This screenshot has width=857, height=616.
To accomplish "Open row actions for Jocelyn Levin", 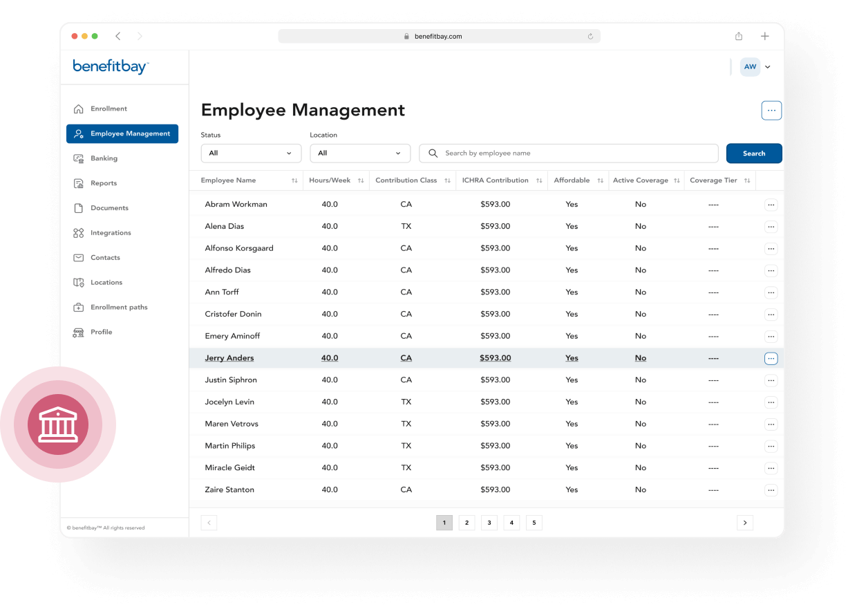I will (771, 402).
